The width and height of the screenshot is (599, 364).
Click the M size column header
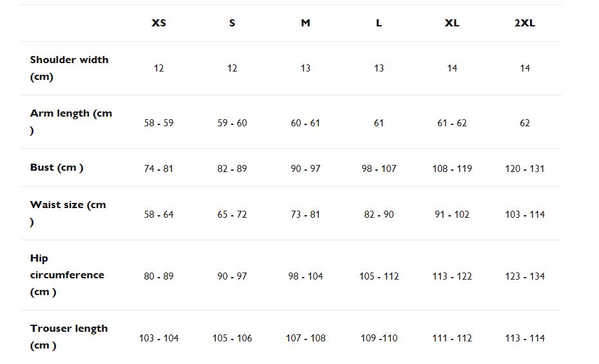pyautogui.click(x=305, y=23)
